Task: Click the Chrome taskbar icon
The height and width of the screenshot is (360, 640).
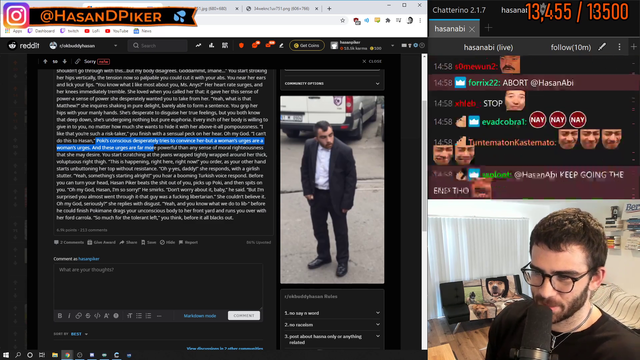Action: [x=67, y=355]
